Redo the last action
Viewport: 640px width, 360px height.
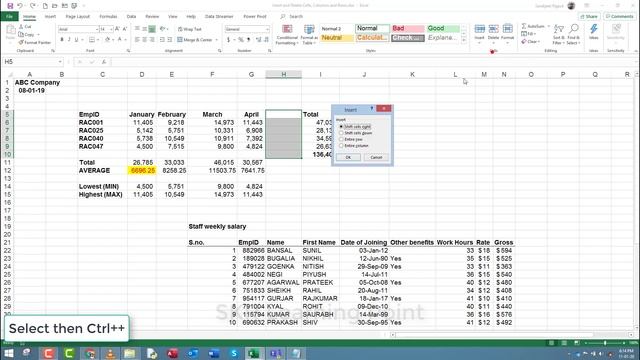coord(32,6)
